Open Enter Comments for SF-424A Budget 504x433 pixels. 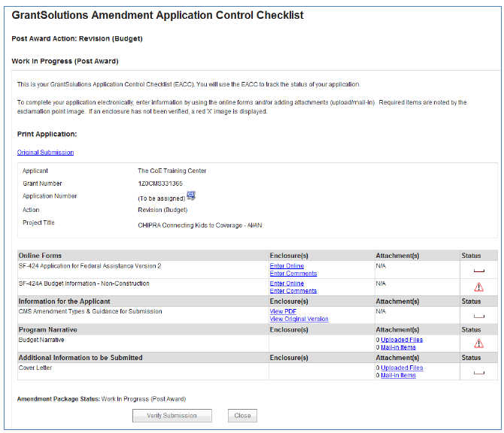pyautogui.click(x=293, y=291)
